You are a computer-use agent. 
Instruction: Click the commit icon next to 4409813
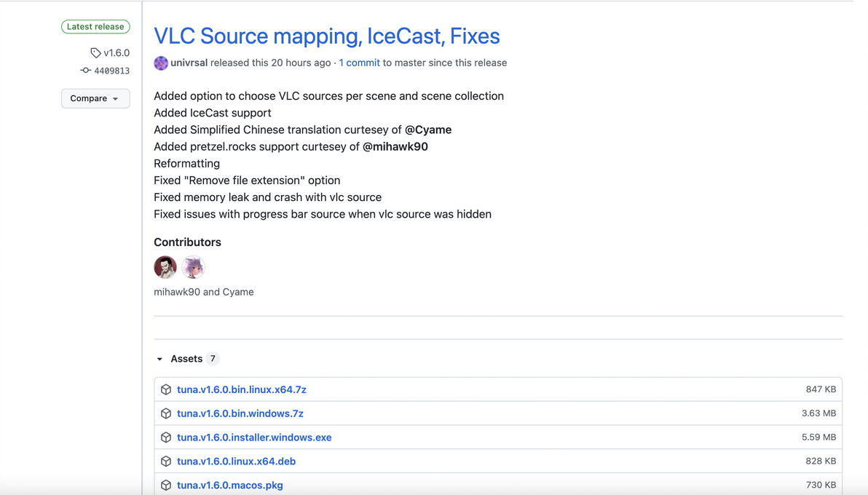pyautogui.click(x=85, y=71)
